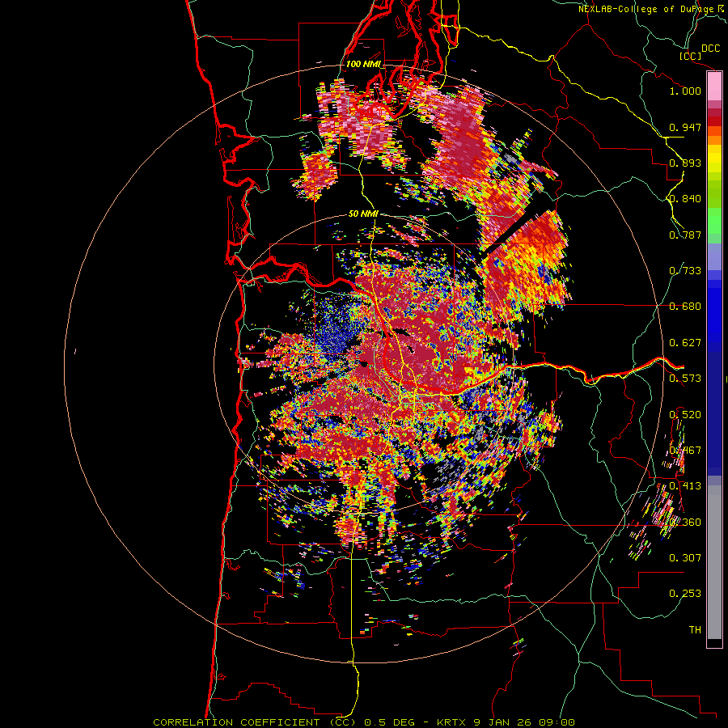Select the 1.000 value on the scale
Image resolution: width=728 pixels, height=728 pixels.
pos(685,91)
